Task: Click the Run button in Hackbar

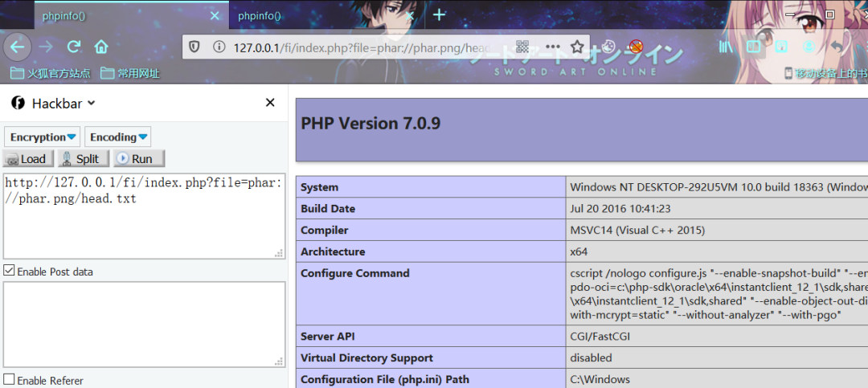Action: 139,159
